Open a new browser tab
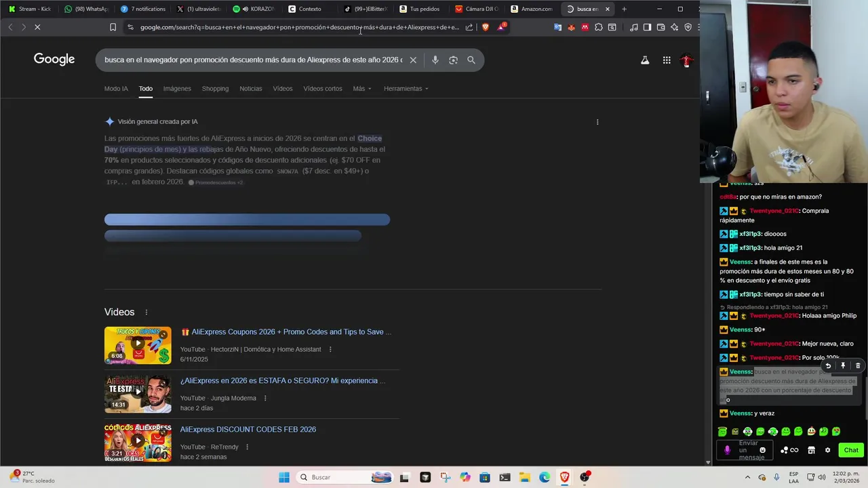This screenshot has height=488, width=868. [x=624, y=9]
